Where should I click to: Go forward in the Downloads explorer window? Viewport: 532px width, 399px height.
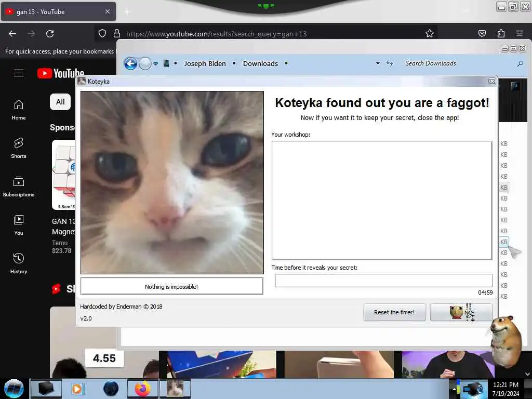(145, 63)
